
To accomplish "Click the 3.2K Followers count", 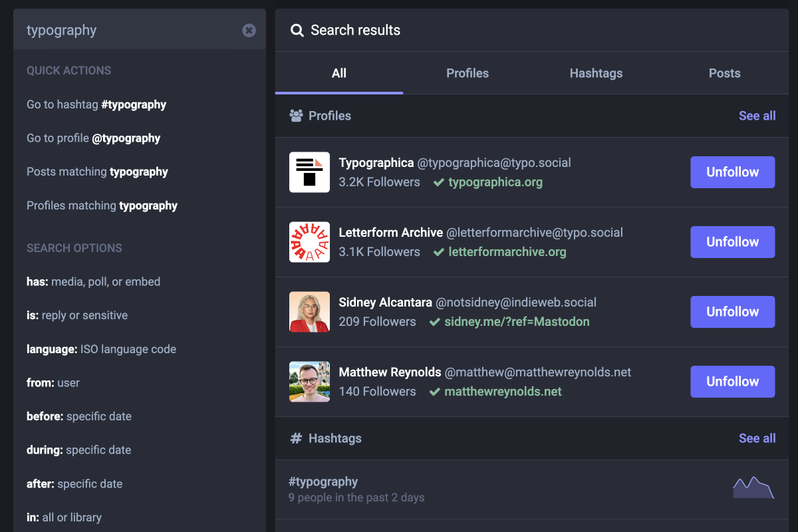I will point(380,182).
